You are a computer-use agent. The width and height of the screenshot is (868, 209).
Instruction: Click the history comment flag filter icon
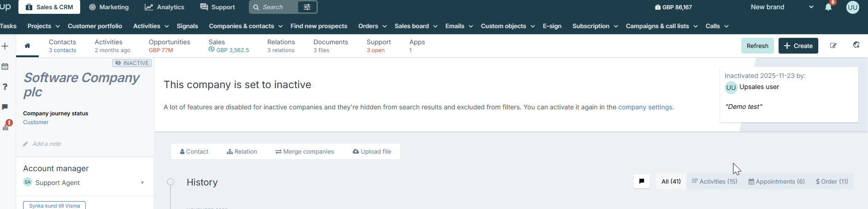point(642,181)
